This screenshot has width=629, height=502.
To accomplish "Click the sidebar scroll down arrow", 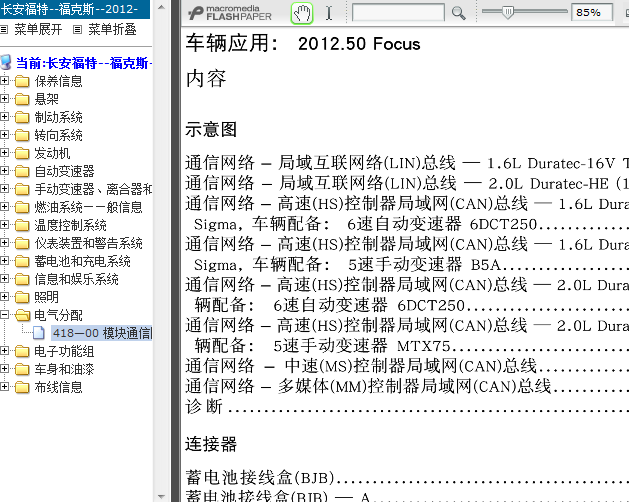I will [161, 496].
